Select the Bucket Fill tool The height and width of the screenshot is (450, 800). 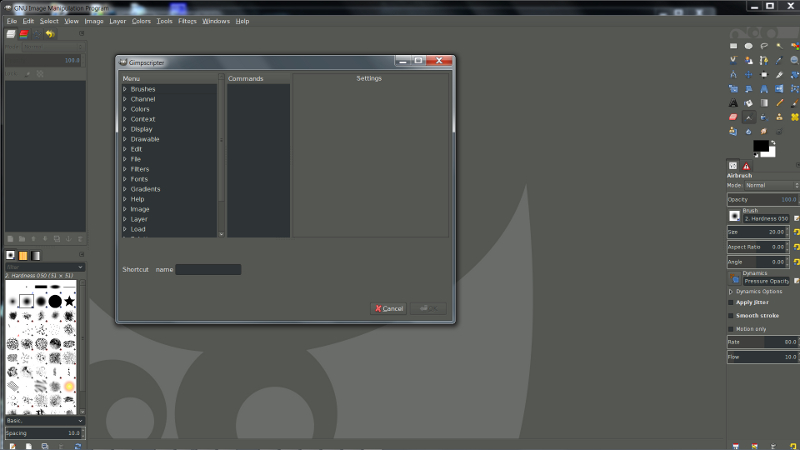tap(748, 103)
